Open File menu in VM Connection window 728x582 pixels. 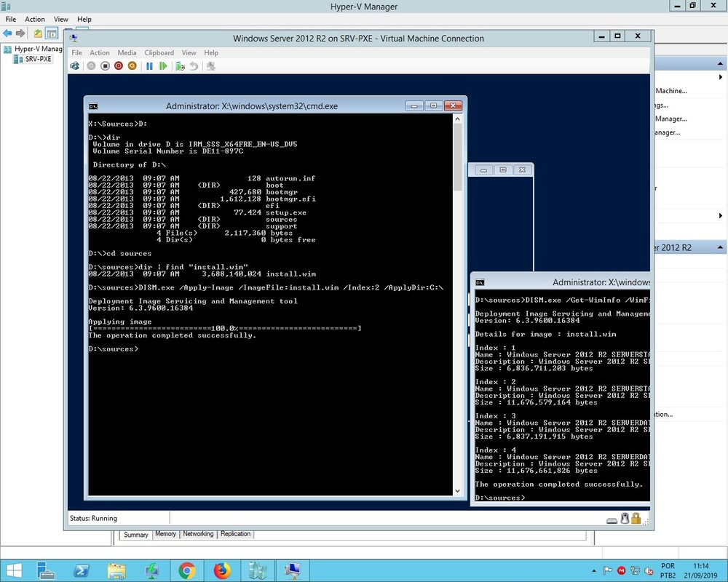point(76,52)
